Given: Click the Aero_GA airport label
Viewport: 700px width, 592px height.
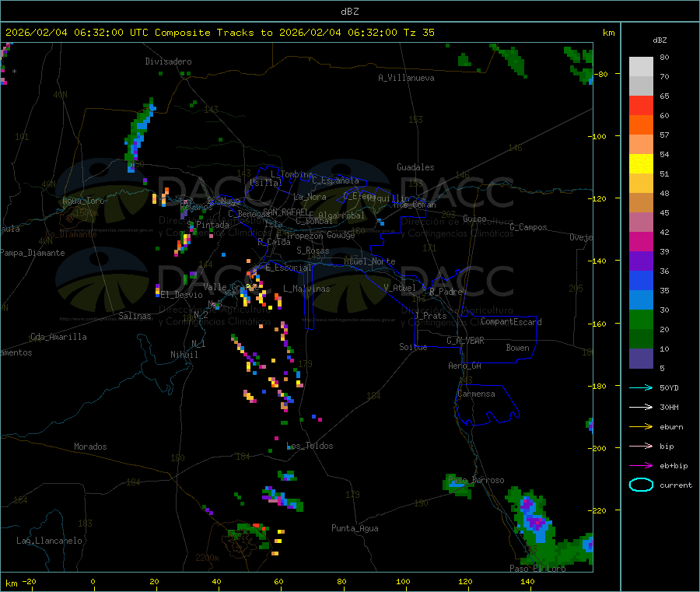Looking at the screenshot, I should pos(465,366).
